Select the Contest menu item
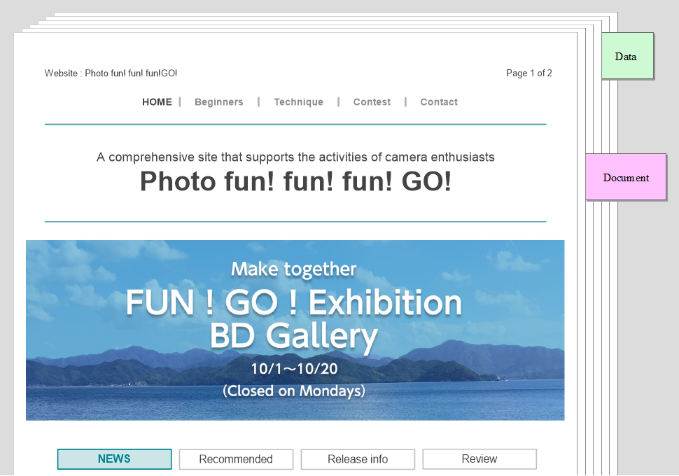The width and height of the screenshot is (679, 476). coord(372,102)
